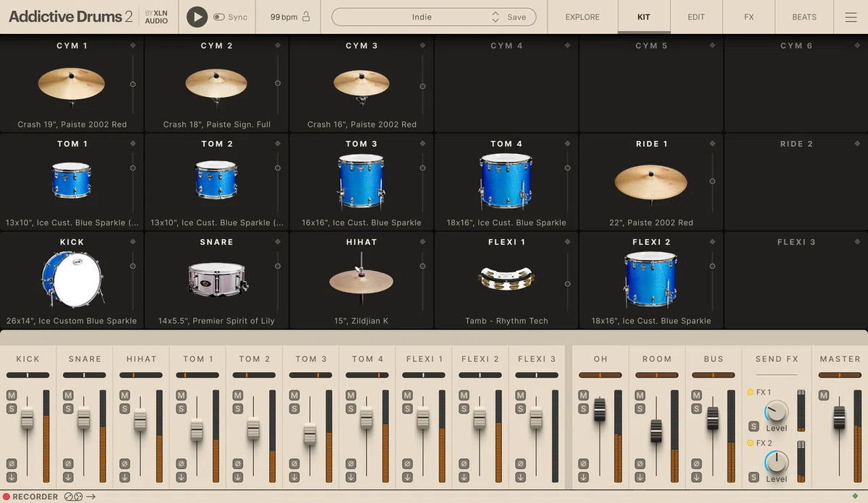Click the preset stepper chevrons beside Indie
Viewport: 868px width, 503px height.
(495, 17)
